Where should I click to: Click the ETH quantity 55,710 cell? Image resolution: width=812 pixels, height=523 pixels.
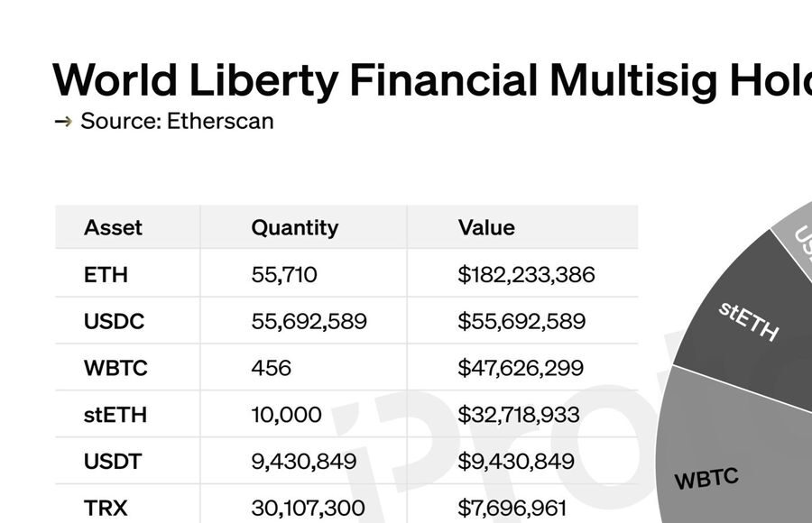284,274
